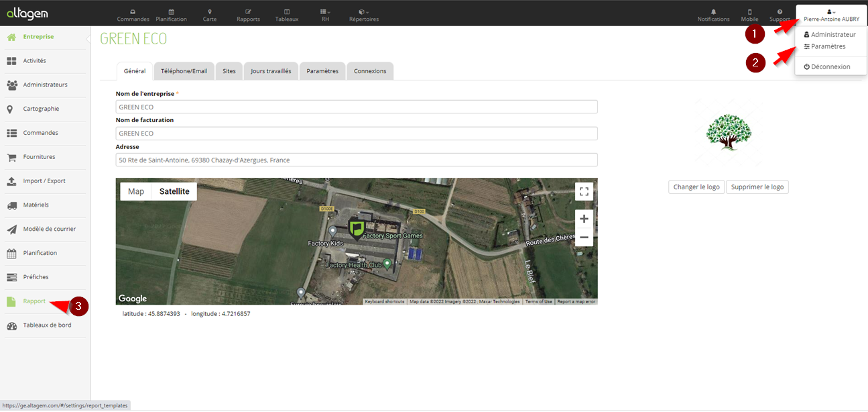Open Préfiches icon in sidebar

click(11, 277)
